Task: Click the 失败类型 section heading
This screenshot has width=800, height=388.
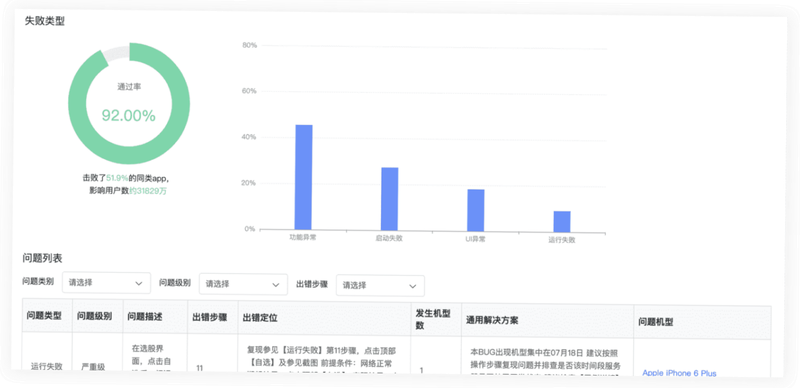Action: [x=45, y=21]
